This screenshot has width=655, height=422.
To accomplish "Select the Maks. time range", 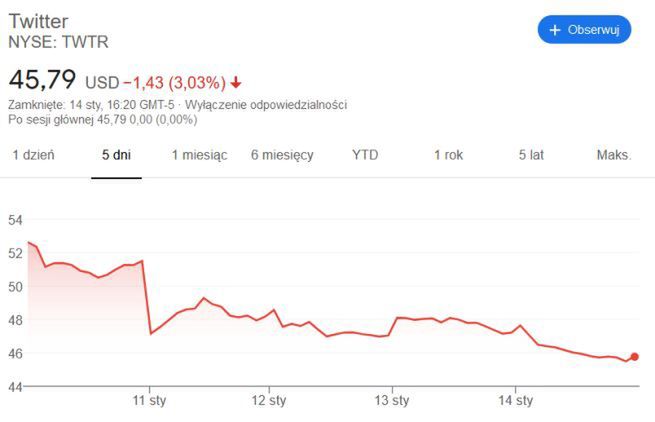I will [x=614, y=155].
